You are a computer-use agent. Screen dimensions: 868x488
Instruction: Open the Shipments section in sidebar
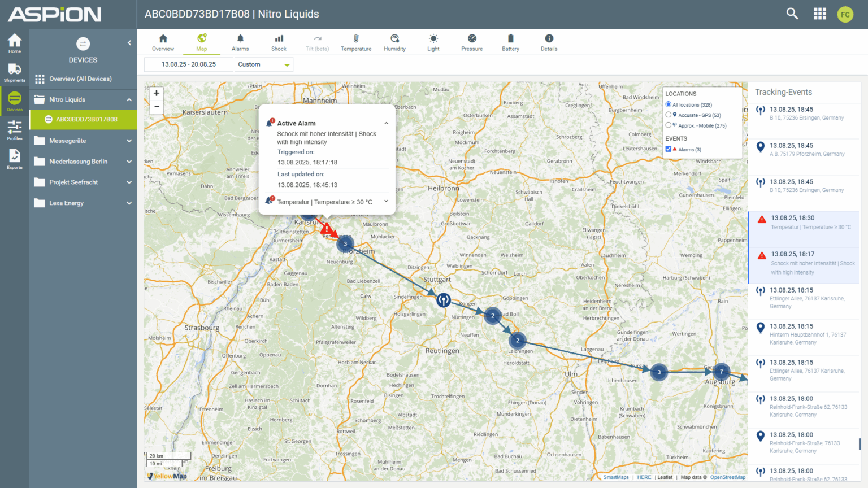15,72
